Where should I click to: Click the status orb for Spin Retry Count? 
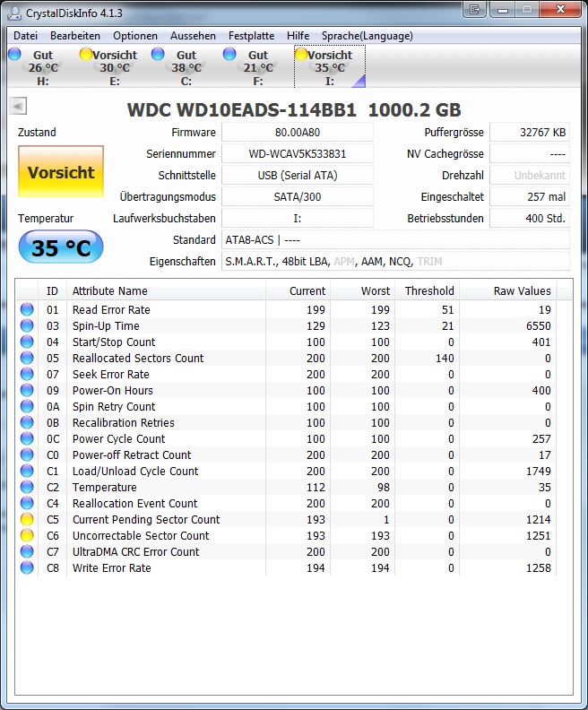click(27, 406)
